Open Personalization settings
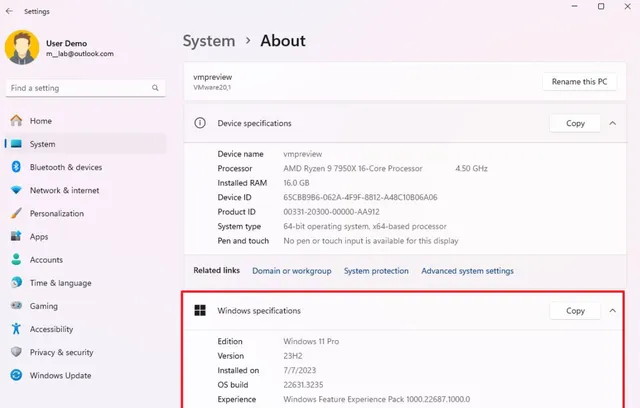 coord(85,214)
